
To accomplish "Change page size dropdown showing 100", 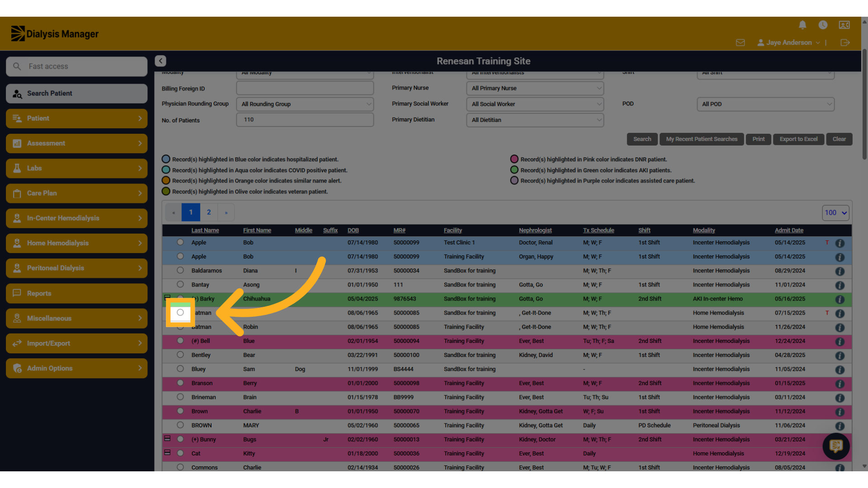I will click(x=835, y=212).
